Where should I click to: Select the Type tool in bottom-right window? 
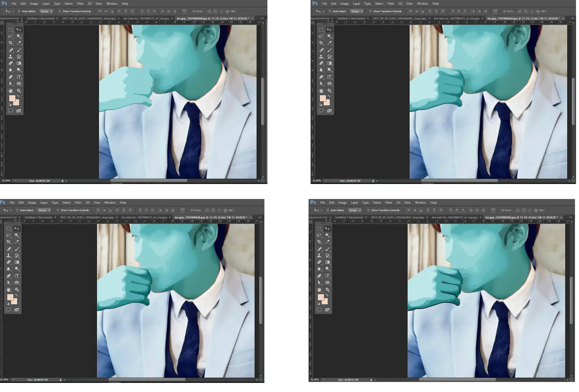click(328, 276)
